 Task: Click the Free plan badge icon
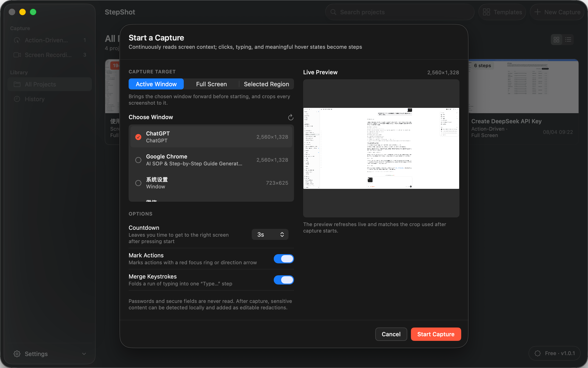(538, 353)
